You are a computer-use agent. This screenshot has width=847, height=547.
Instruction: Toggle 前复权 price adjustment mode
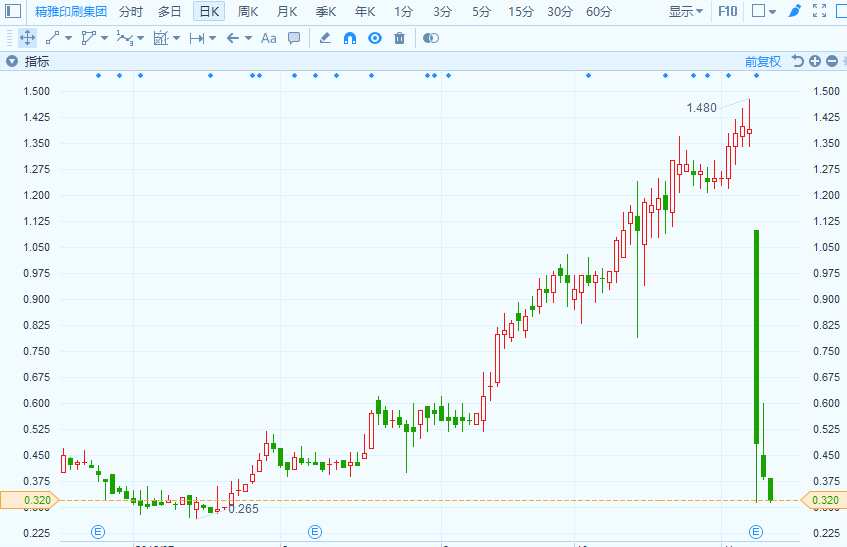(x=763, y=62)
